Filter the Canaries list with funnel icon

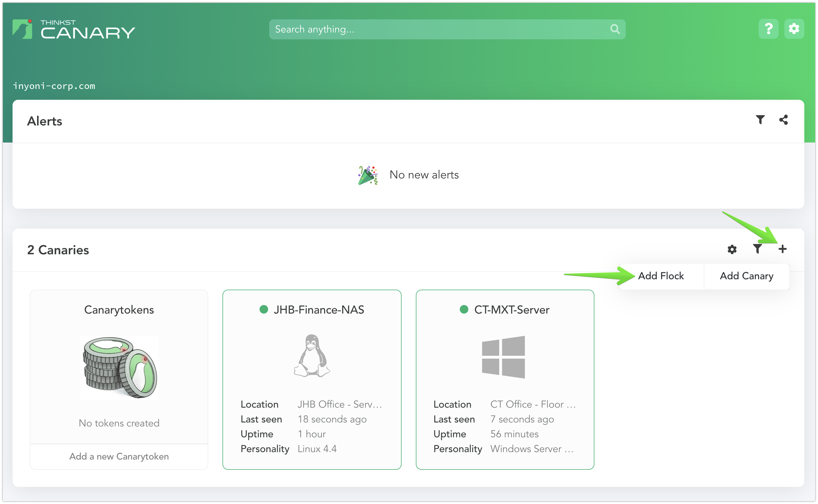757,249
